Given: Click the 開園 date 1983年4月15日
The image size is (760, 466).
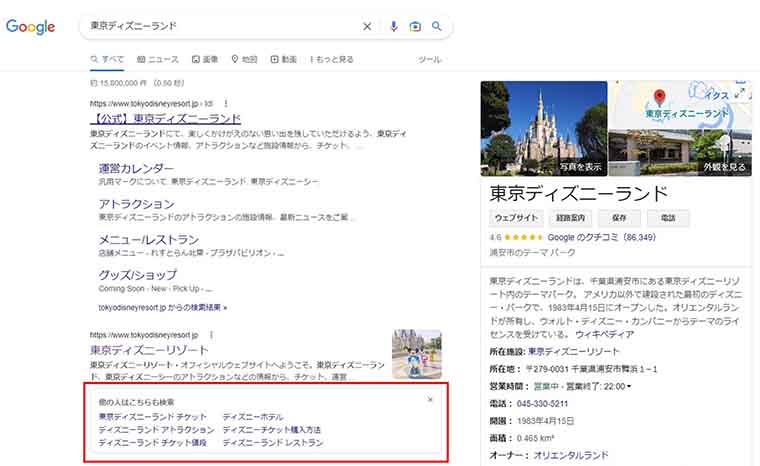Looking at the screenshot, I should (546, 421).
